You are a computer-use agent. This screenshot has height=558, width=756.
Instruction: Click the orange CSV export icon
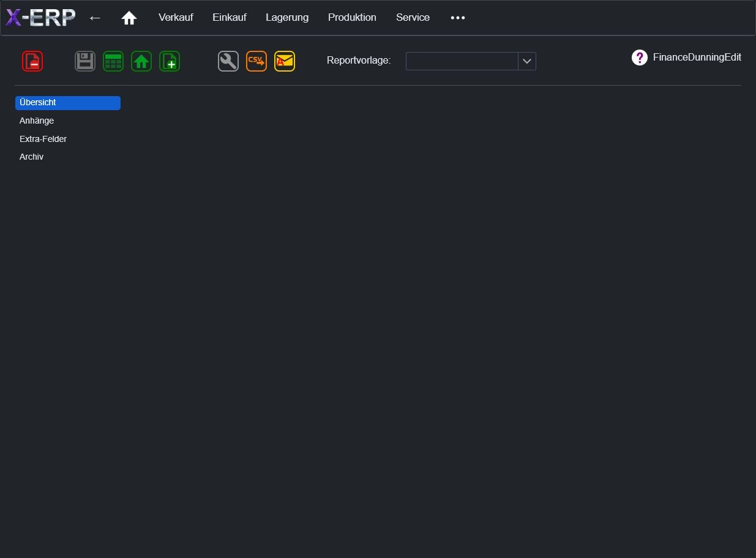click(256, 61)
